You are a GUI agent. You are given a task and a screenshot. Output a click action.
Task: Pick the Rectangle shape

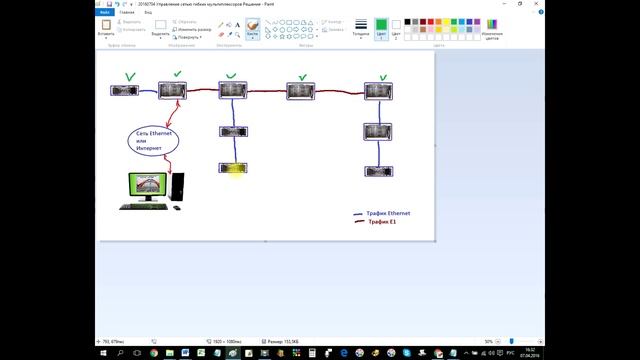click(289, 22)
